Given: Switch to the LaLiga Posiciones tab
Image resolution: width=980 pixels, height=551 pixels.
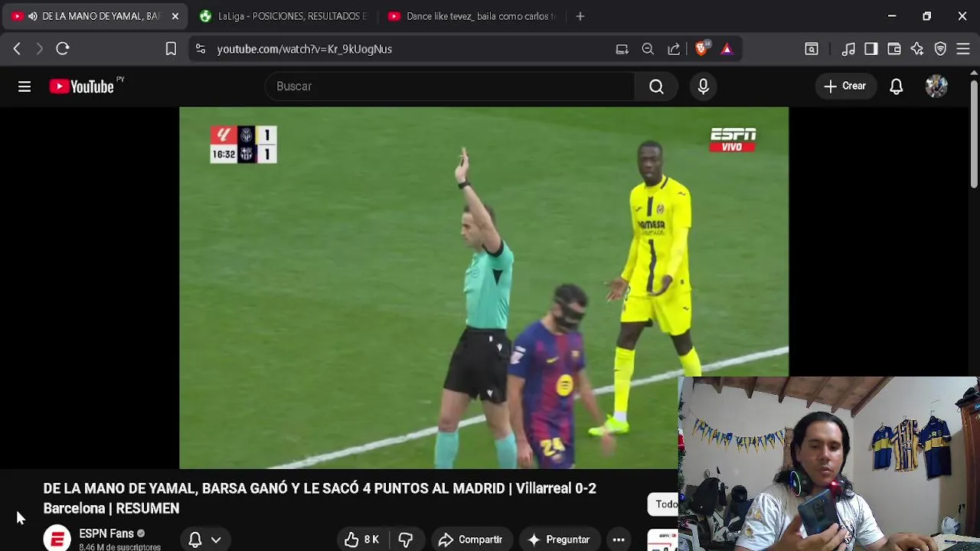Looking at the screenshot, I should [283, 16].
